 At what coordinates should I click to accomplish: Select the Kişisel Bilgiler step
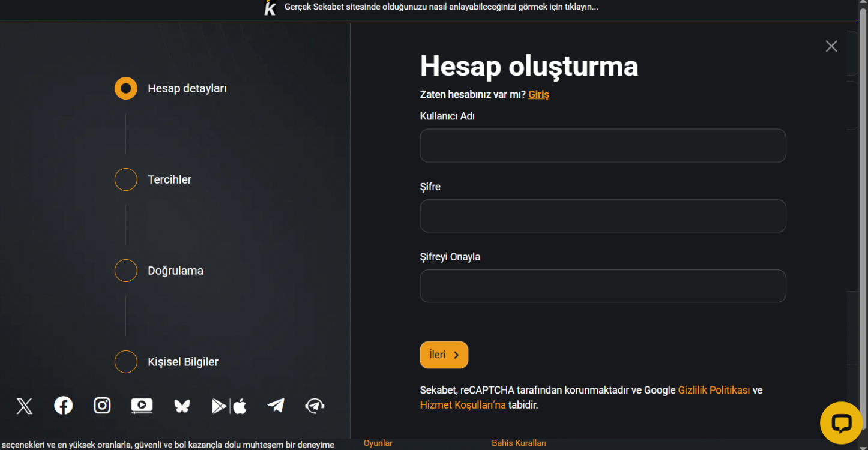[x=166, y=362]
